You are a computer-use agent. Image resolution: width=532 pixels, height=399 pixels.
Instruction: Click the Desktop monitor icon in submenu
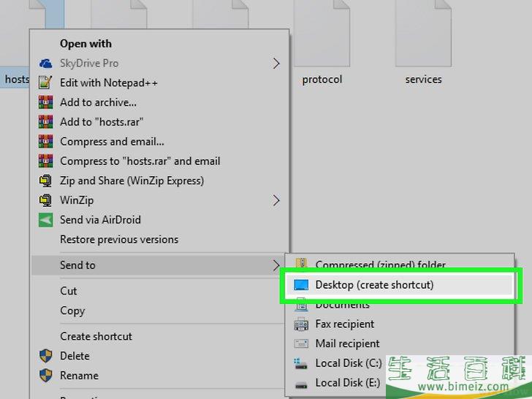[x=301, y=285]
